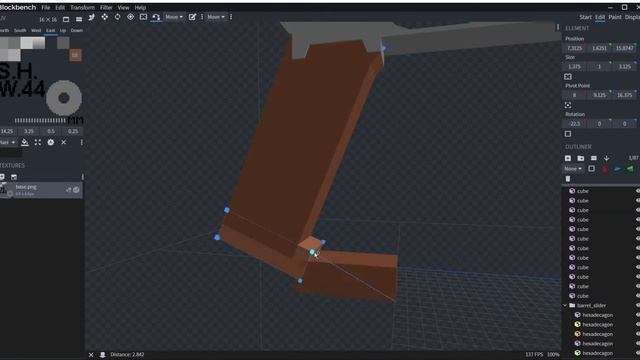This screenshot has height=360, width=640.
Task: Open the Transform menu
Action: (82, 7)
